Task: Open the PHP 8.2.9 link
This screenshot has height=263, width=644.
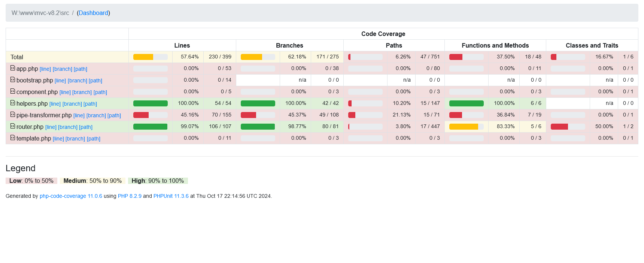Action: point(130,196)
